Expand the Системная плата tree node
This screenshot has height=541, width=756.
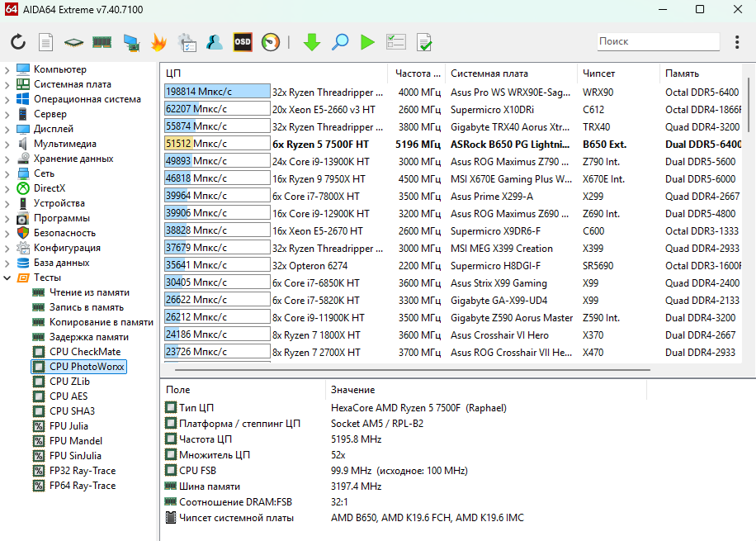click(7, 84)
